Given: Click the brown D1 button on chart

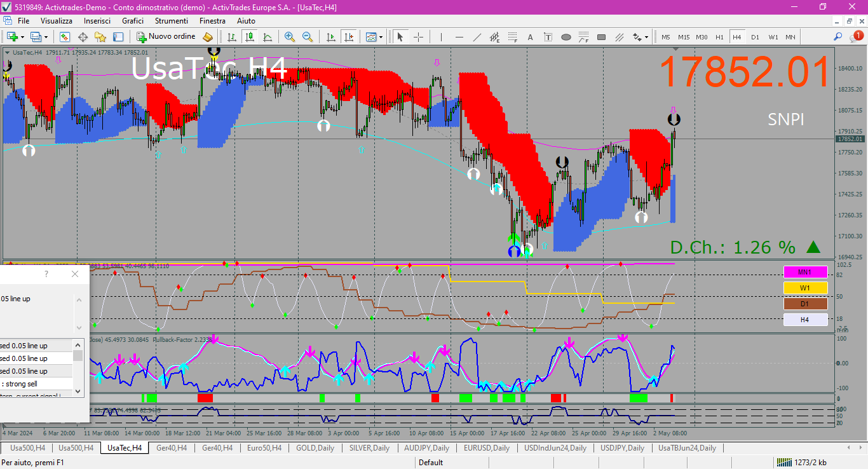Looking at the screenshot, I should [805, 304].
